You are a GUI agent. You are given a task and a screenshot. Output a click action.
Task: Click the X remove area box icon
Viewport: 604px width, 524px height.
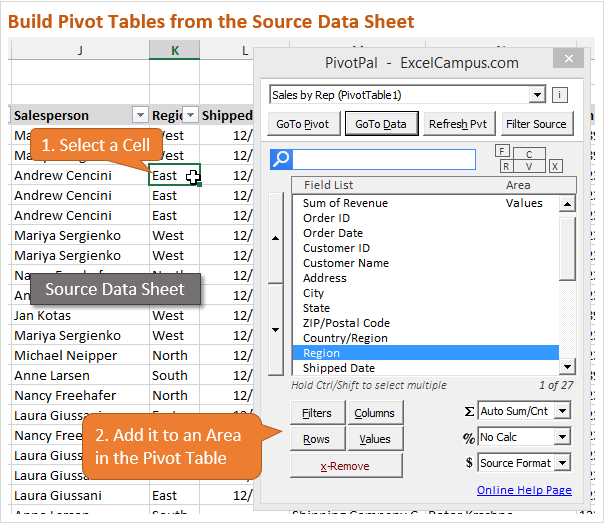(x=555, y=166)
